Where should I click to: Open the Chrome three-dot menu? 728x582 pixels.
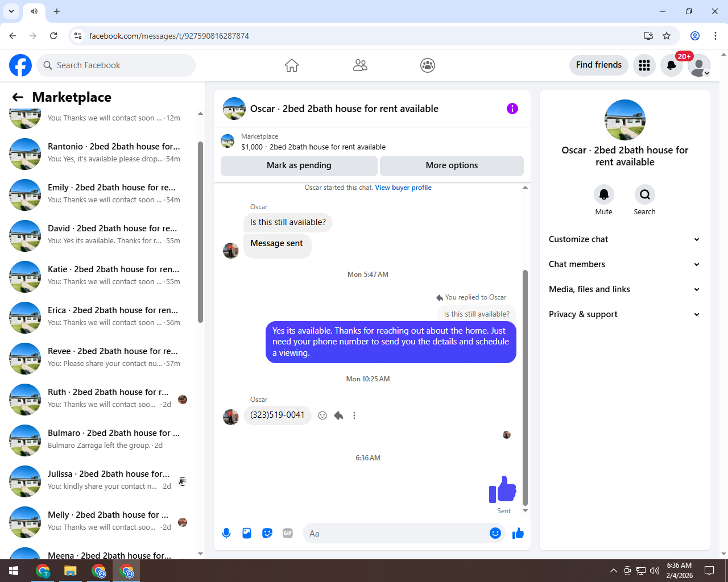click(x=715, y=36)
